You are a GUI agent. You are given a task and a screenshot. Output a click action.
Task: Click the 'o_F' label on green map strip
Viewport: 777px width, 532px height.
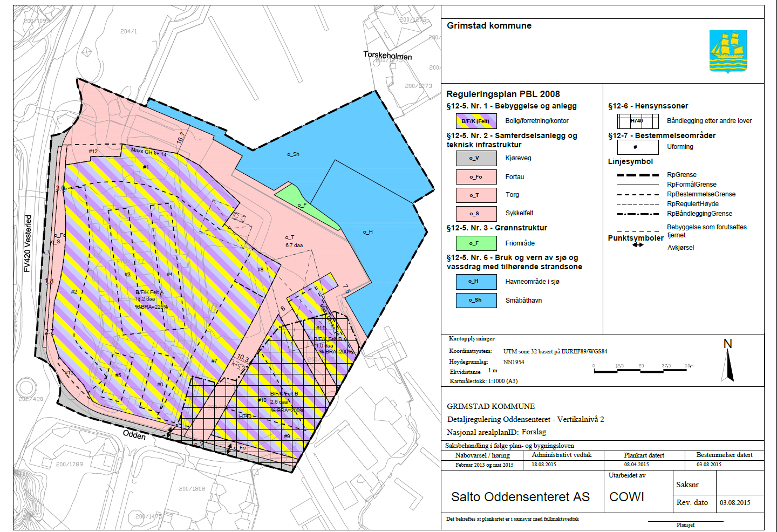click(302, 205)
